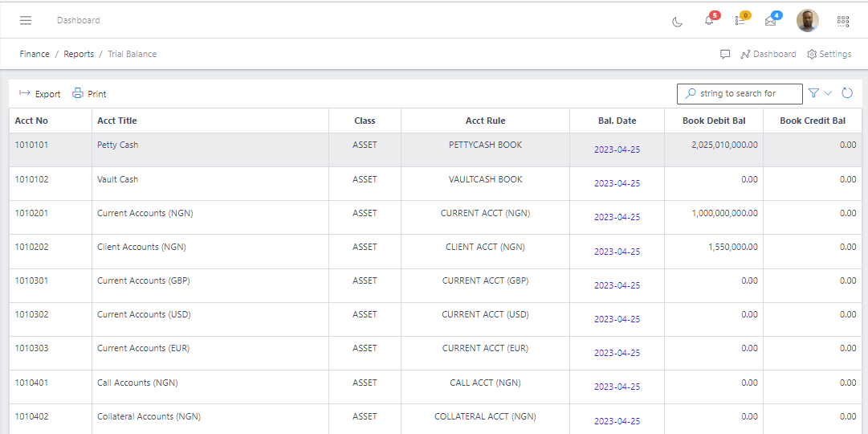Open the filter funnel icon

pos(813,93)
